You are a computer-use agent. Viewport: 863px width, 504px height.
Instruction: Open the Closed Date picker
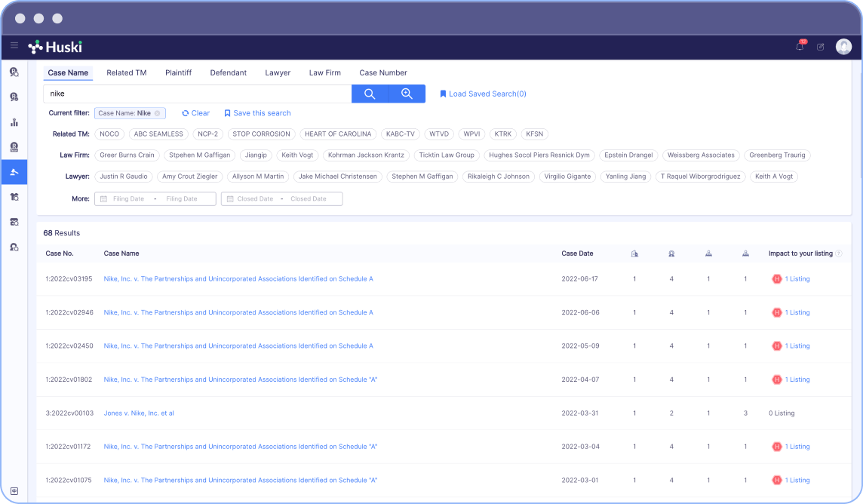[281, 198]
